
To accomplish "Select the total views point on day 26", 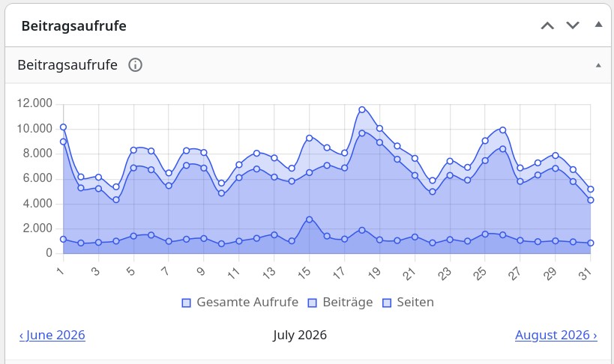I will click(x=503, y=130).
